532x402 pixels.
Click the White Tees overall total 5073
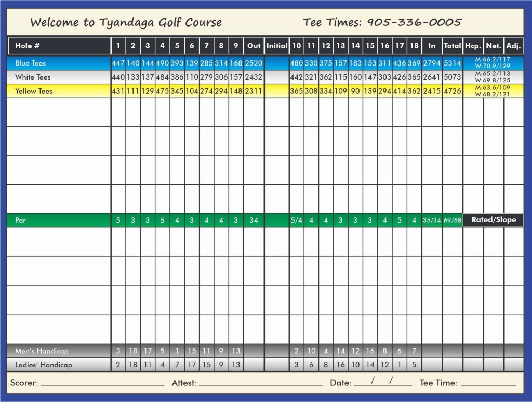pos(453,77)
